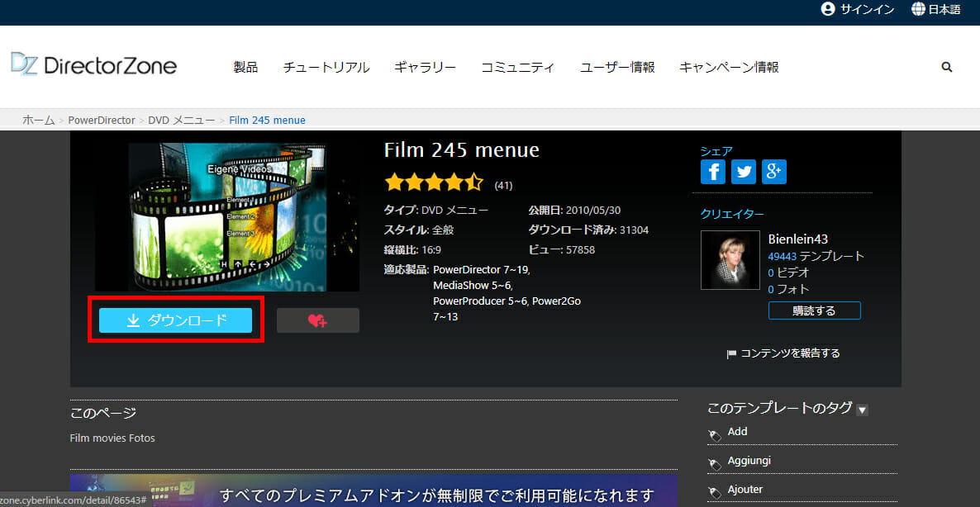Image resolution: width=980 pixels, height=507 pixels.
Task: Click the サインイン link
Action: click(x=867, y=9)
